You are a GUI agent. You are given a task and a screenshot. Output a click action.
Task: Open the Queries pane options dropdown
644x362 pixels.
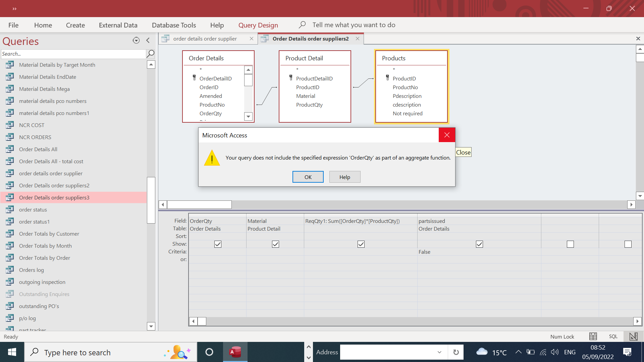pyautogui.click(x=136, y=40)
